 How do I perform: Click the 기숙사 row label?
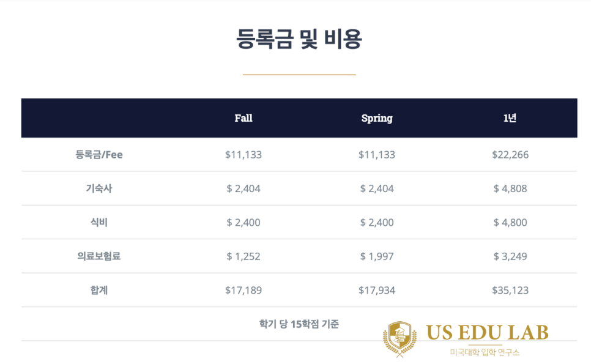tap(99, 188)
